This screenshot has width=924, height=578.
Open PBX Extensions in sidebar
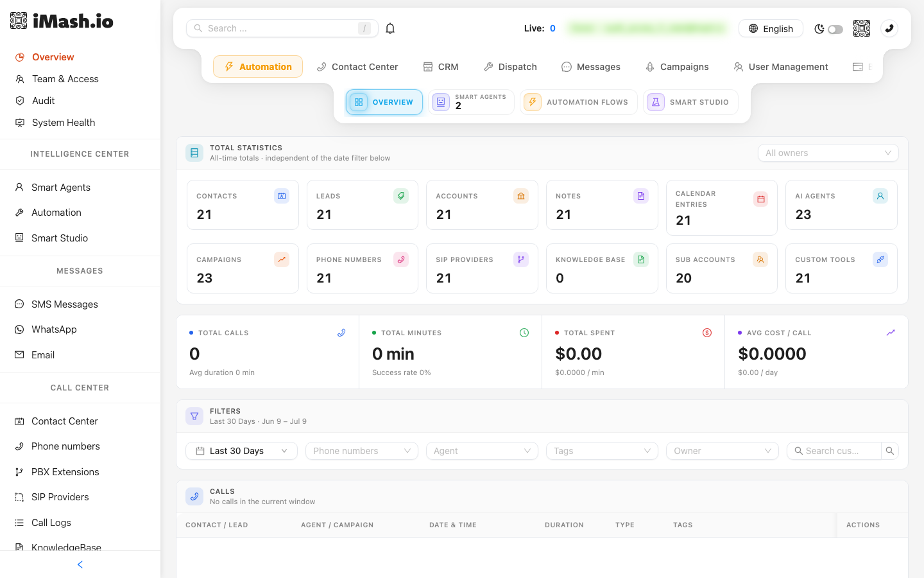coord(65,471)
